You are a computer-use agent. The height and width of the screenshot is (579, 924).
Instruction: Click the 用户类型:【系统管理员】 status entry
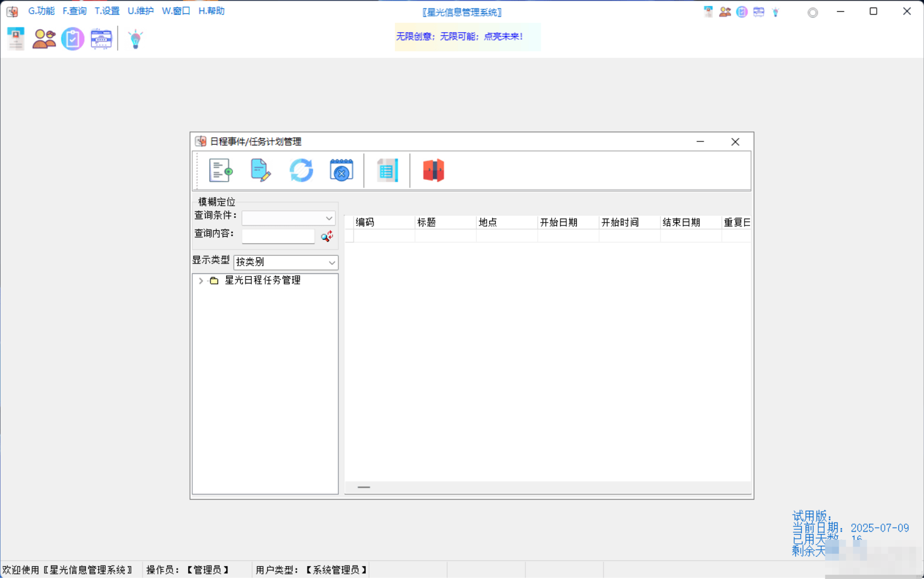coord(312,570)
